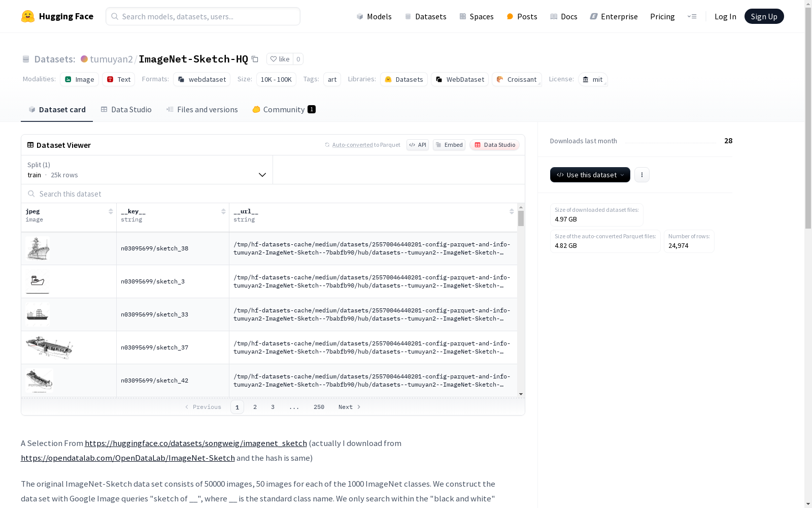
Task: Select the Text modality tag
Action: point(118,79)
